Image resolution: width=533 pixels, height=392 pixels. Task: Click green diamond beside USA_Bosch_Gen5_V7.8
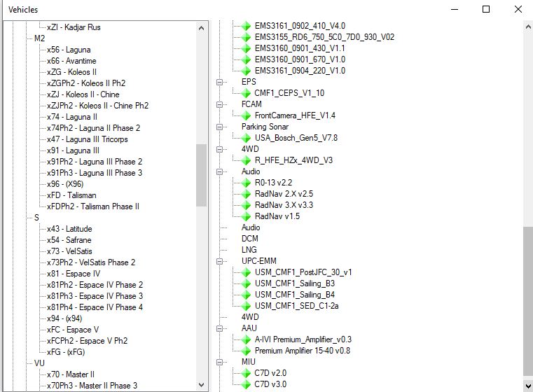246,138
